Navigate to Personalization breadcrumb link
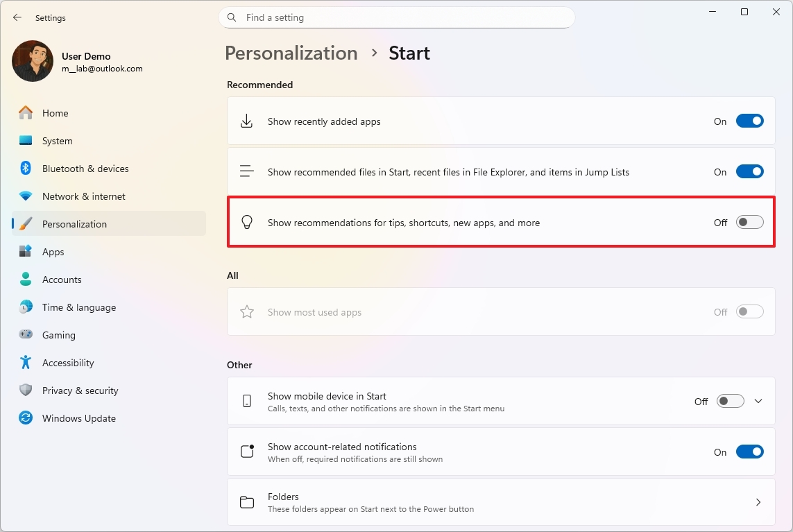793x532 pixels. (x=291, y=53)
